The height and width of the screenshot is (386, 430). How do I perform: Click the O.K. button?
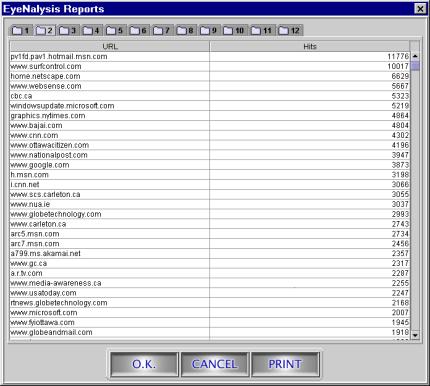144,364
